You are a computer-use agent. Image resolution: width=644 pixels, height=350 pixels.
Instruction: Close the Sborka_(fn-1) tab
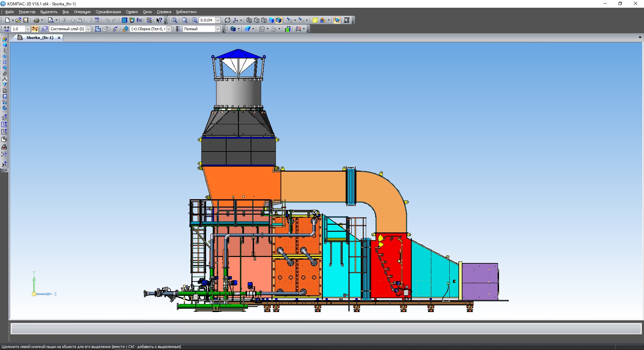(x=59, y=38)
